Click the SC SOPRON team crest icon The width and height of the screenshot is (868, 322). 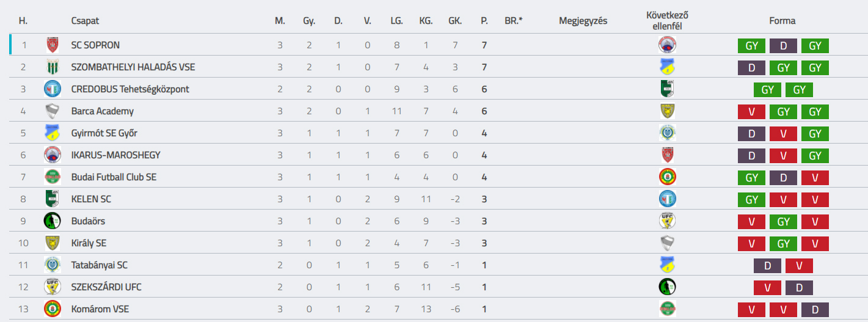click(x=53, y=45)
